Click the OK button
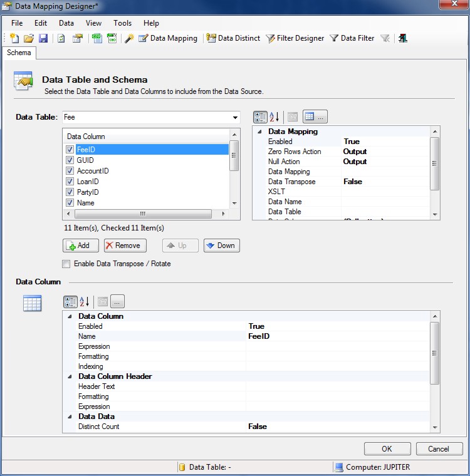This screenshot has width=470, height=476. tap(387, 448)
